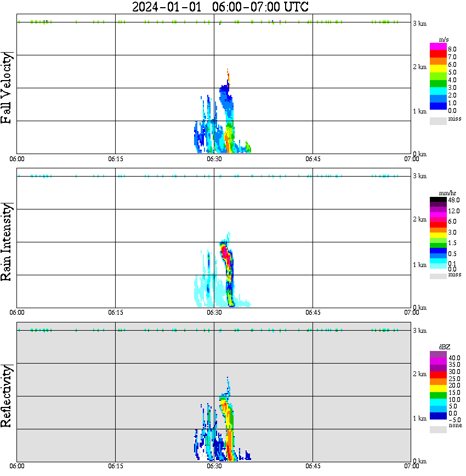Click the '06:45' time label under the Reflectivity plot
Screen dimensions: 466x476
tap(313, 466)
